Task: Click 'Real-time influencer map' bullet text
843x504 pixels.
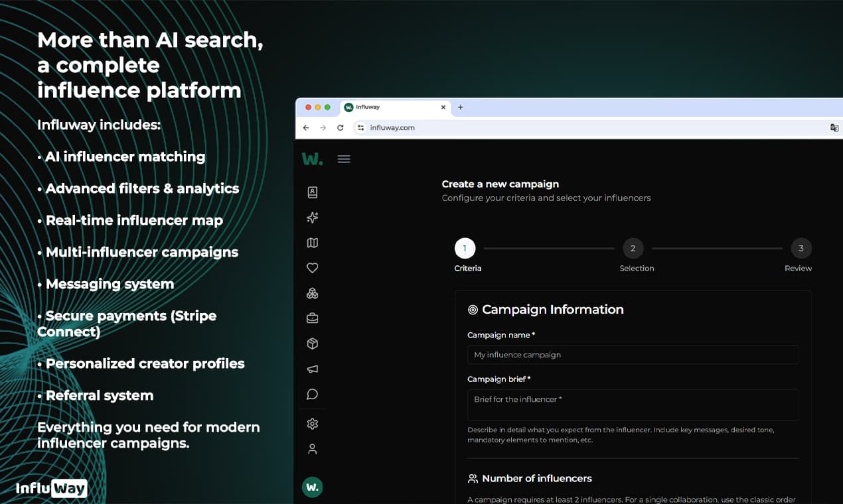Action: click(x=134, y=221)
